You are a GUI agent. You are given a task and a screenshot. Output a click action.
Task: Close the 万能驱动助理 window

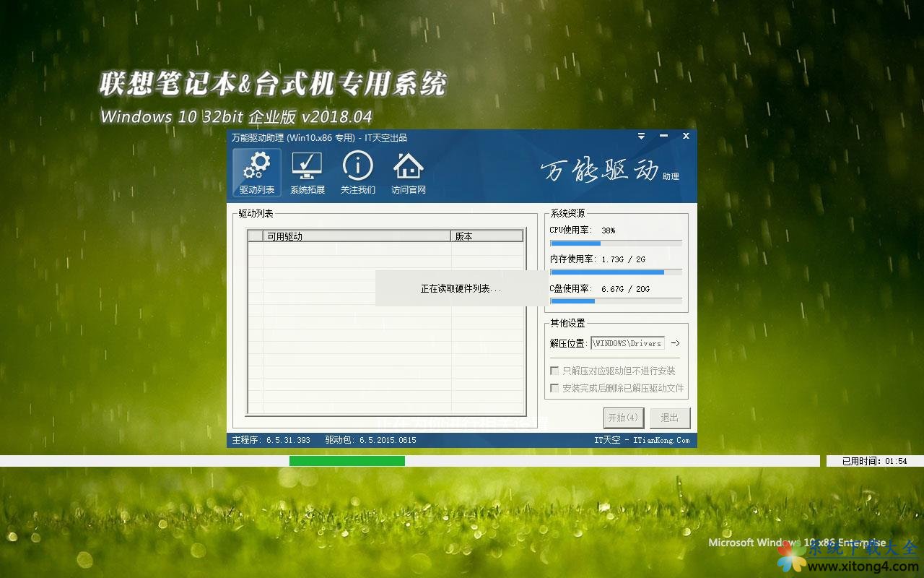[686, 137]
